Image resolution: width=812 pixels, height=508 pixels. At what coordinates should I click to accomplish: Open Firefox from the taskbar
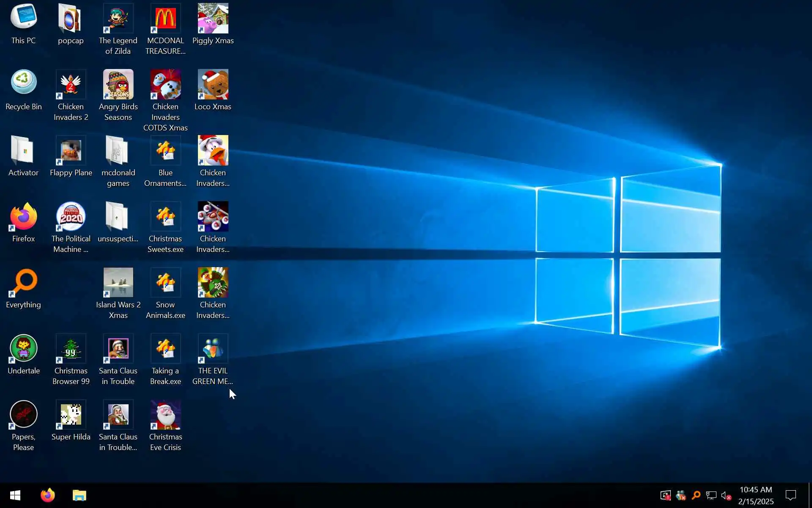[x=47, y=495]
